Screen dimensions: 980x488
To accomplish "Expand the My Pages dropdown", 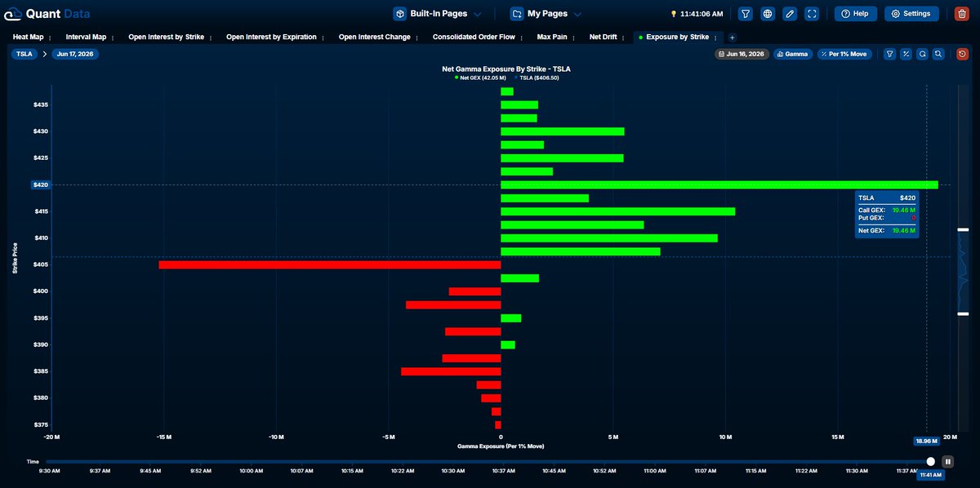I will [x=546, y=14].
